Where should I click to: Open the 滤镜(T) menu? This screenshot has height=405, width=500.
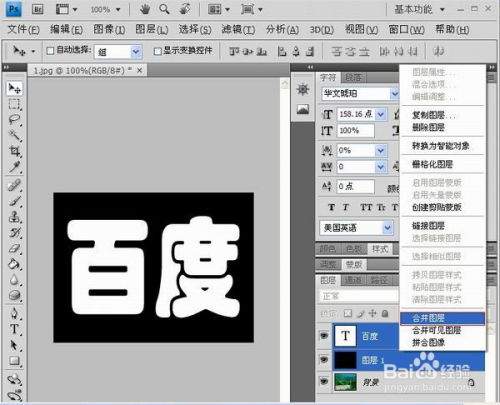(238, 30)
